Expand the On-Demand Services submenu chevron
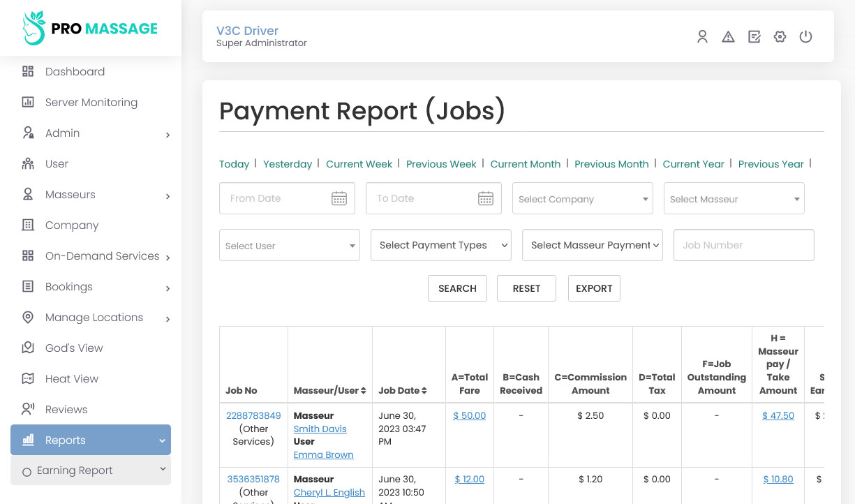 168,258
